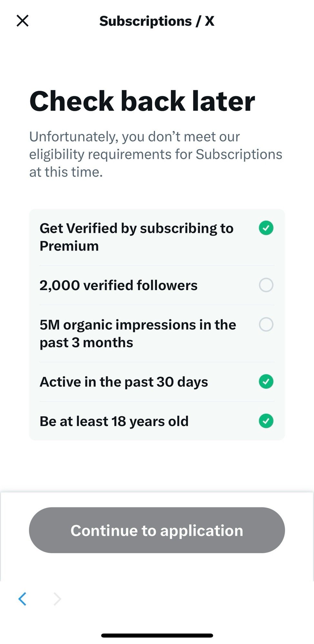Tap the Check back later heading

pyautogui.click(x=142, y=101)
